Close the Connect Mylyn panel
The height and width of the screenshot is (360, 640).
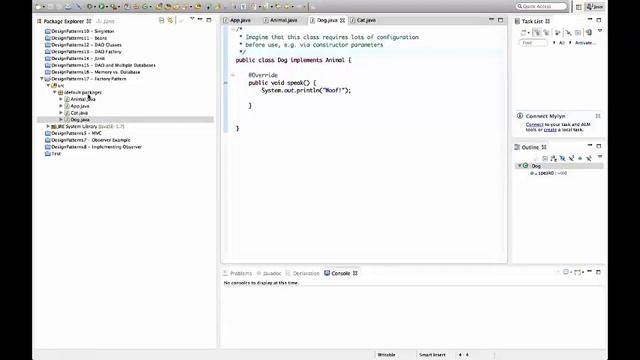point(598,116)
